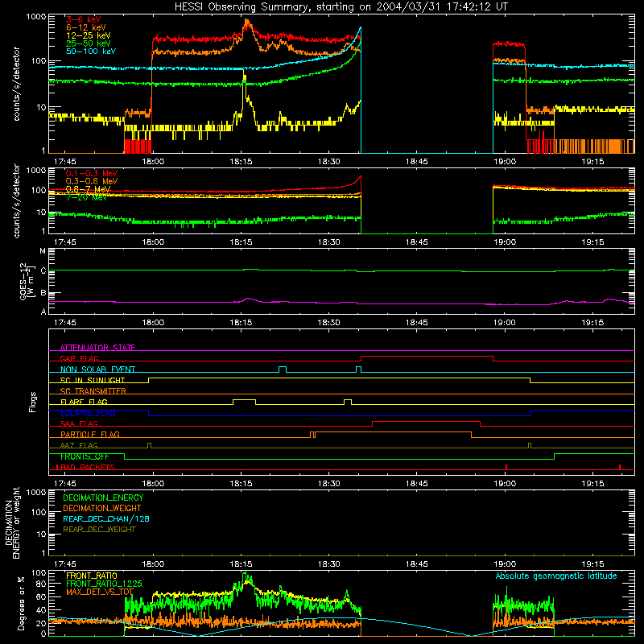Click the GAP_FLAG raised segment line
Image resolution: width=644 pixels, height=644 pixels.
pos(427,357)
